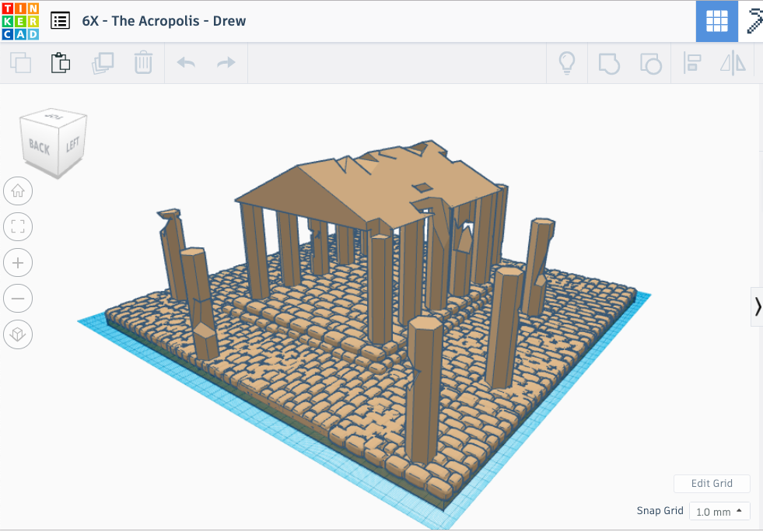Click the Edit Grid button
Screen dimensions: 763x532
click(x=712, y=483)
